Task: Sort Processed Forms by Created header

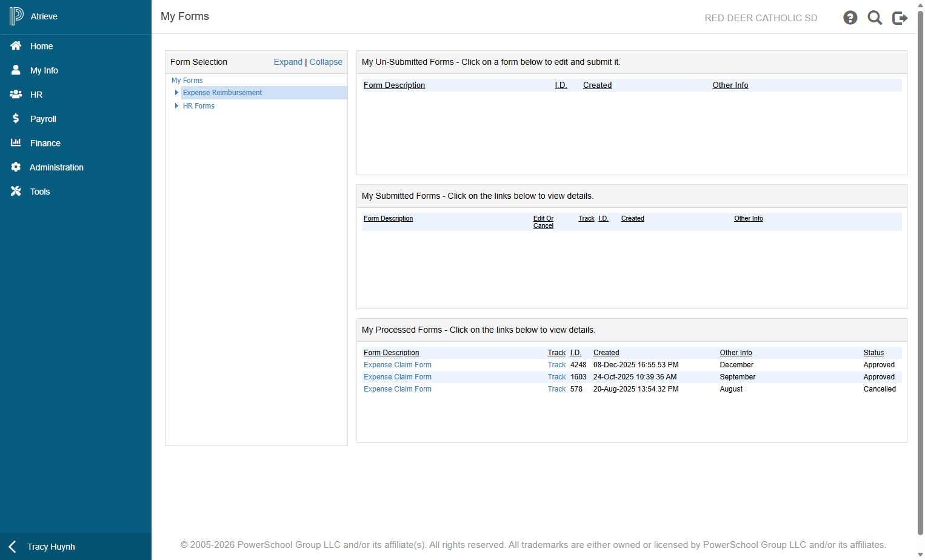Action: point(606,353)
